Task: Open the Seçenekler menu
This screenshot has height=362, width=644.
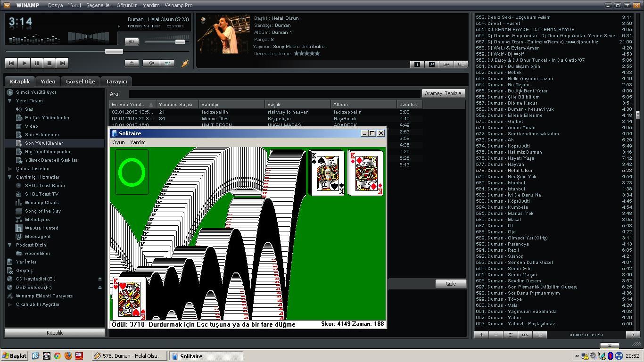Action: click(99, 5)
